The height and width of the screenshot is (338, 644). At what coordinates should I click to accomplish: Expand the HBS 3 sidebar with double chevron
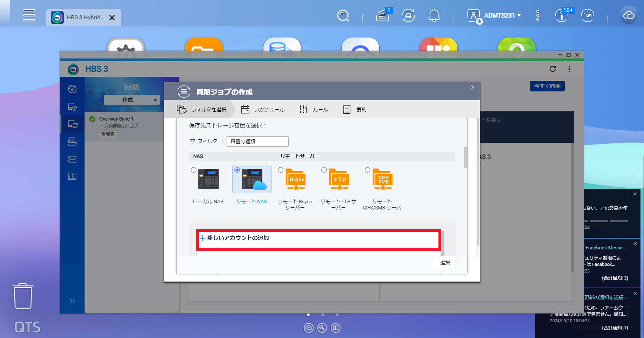(x=72, y=301)
